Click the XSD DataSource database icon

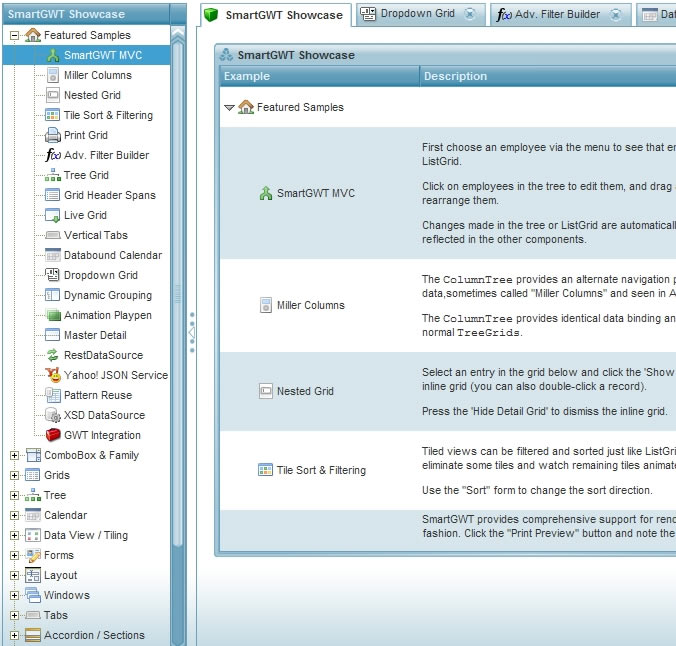[53, 415]
